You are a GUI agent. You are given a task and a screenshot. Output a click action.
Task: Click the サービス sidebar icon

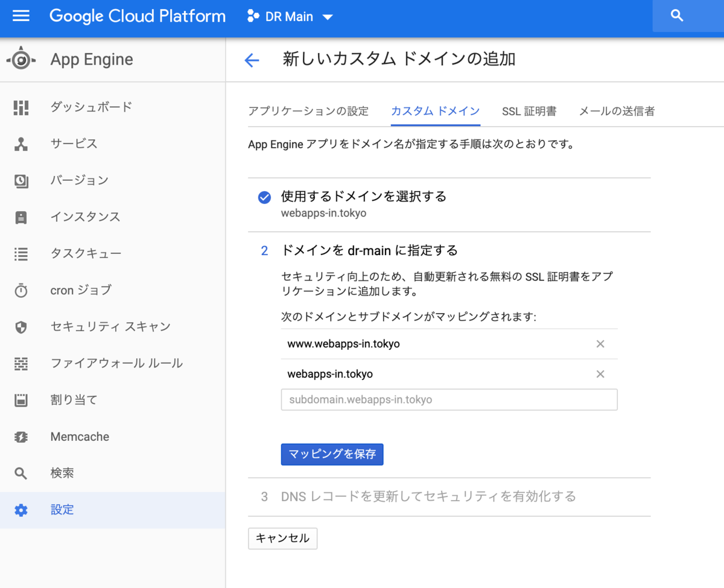[x=21, y=144]
